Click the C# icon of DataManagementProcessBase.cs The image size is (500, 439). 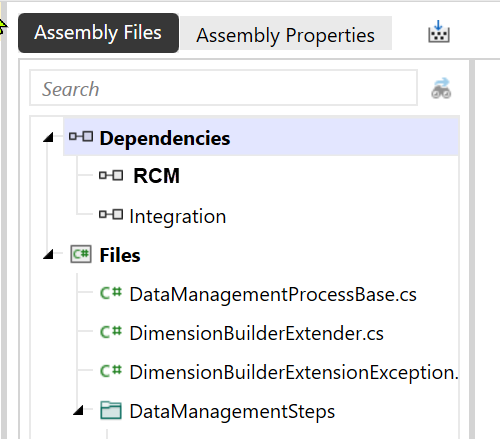tap(111, 293)
